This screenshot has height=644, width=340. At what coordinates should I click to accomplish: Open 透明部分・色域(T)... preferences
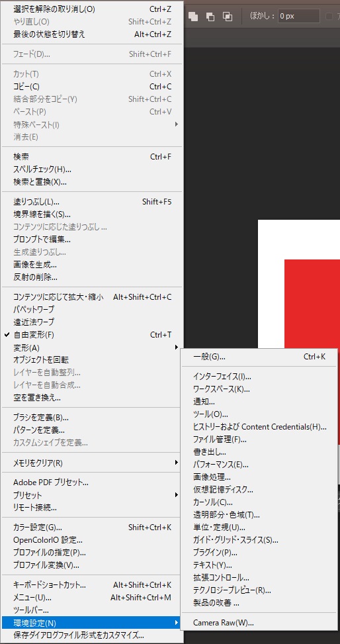[259, 515]
